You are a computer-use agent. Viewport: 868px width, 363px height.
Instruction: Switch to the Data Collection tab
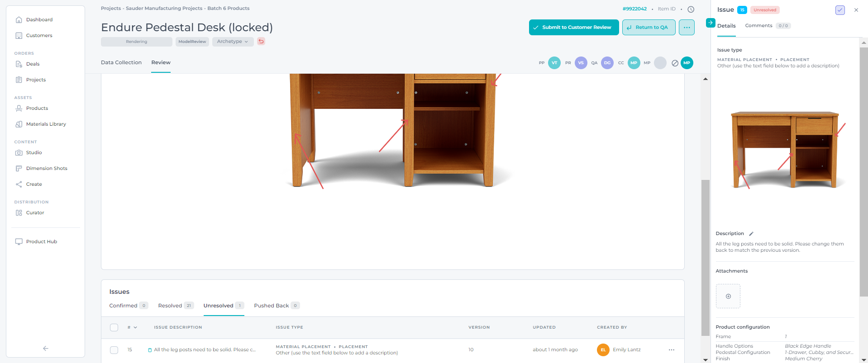point(121,62)
